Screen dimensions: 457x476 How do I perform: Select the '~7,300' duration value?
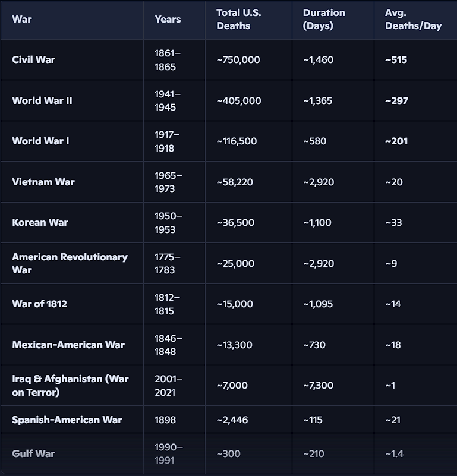[x=318, y=385]
